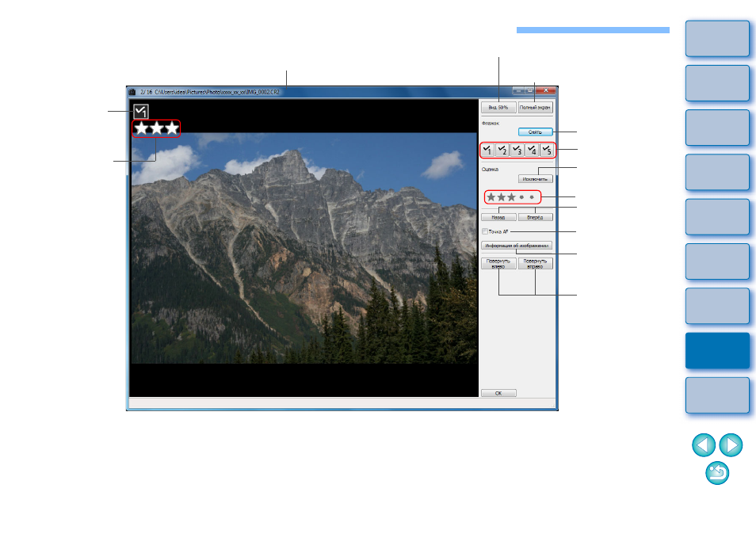Remove the checkmark with "Снять" button
756x534 pixels.
(x=535, y=132)
